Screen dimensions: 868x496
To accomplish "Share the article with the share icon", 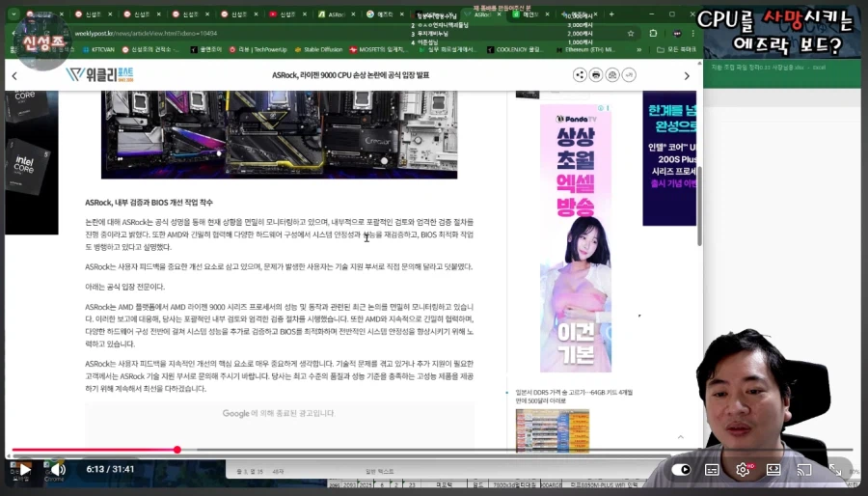I will [580, 74].
